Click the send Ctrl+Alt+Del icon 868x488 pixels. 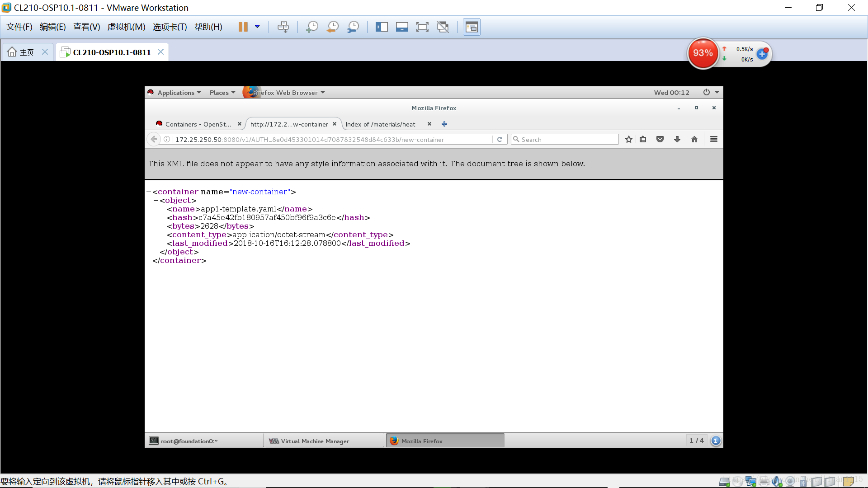[x=283, y=27]
